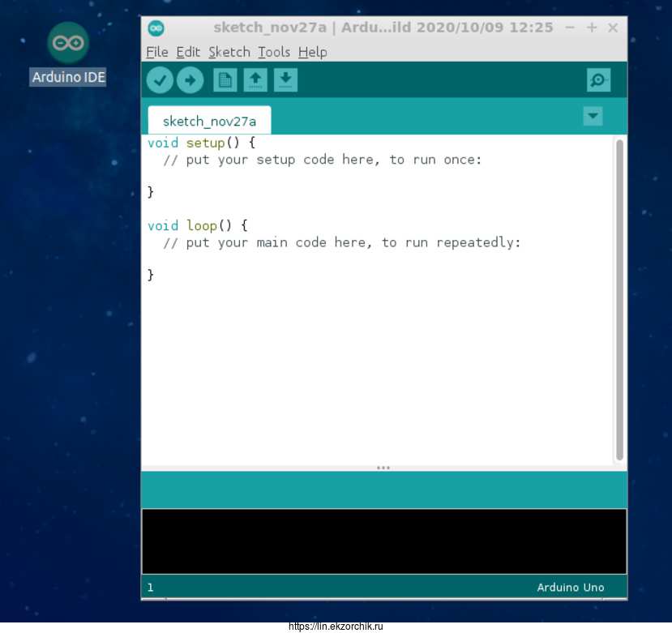Create a new sketch with New icon
This screenshot has height=633, width=672.
[225, 80]
